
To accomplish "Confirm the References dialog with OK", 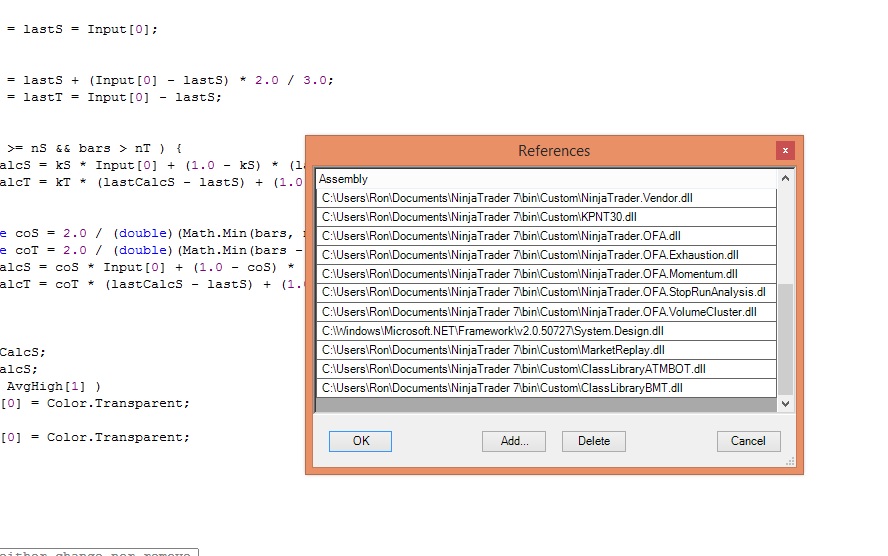I will click(360, 441).
